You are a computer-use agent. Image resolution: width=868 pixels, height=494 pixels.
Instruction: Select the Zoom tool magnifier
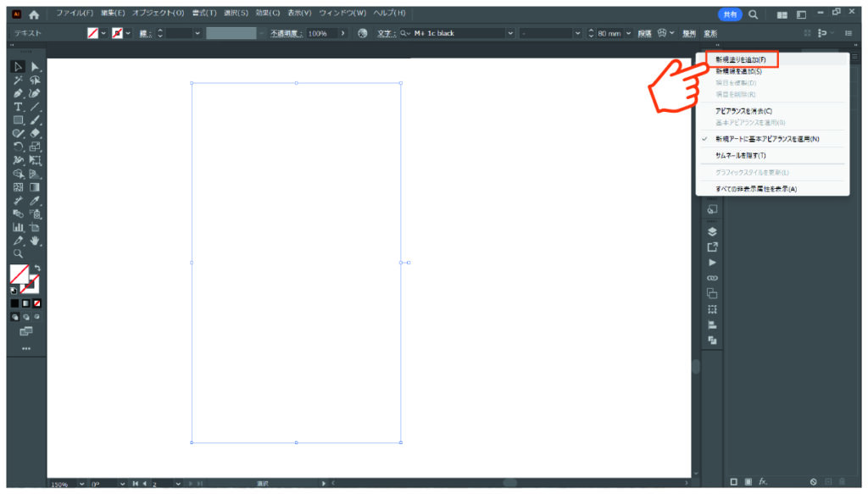point(18,254)
